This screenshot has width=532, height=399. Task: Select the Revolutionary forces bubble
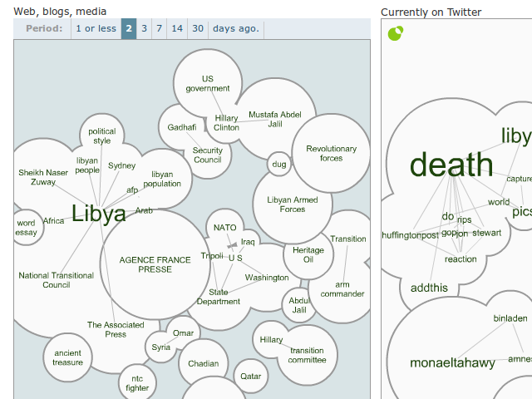(331, 154)
